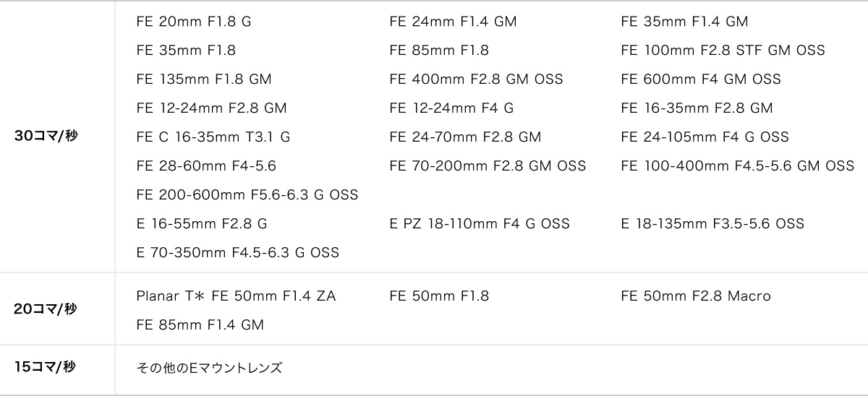Select Planar T* FE 50mm F1.4 ZA
868x396 pixels.
[236, 296]
